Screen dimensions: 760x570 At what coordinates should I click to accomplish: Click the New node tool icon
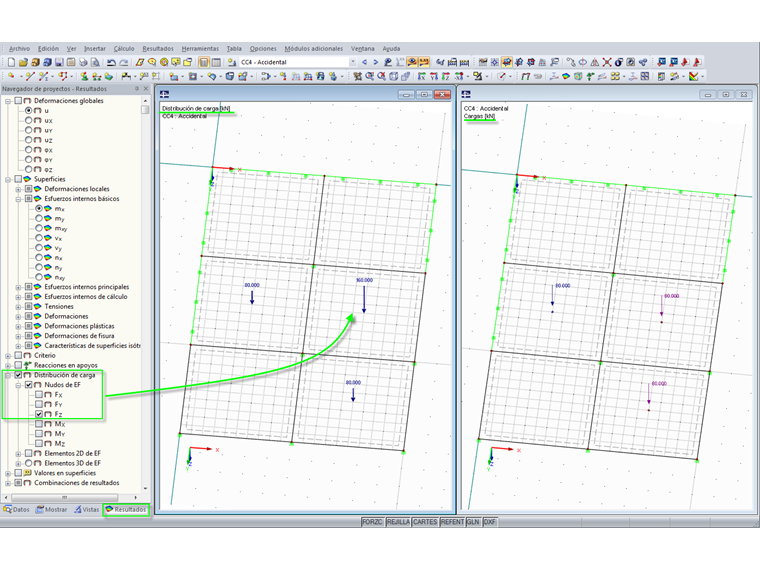pyautogui.click(x=11, y=76)
